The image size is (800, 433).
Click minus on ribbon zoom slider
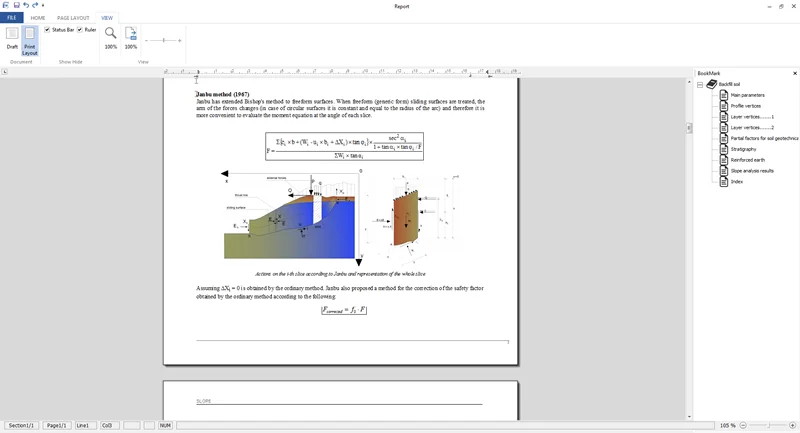[146, 40]
